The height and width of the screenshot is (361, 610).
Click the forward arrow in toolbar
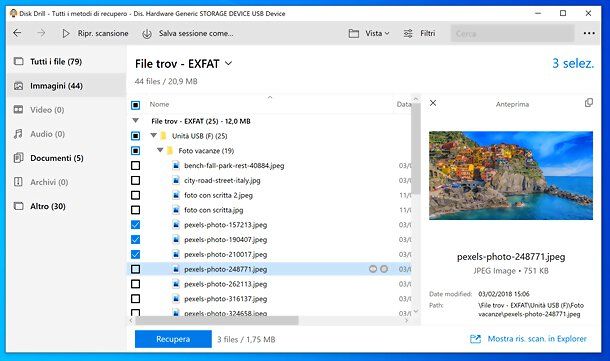tap(41, 33)
